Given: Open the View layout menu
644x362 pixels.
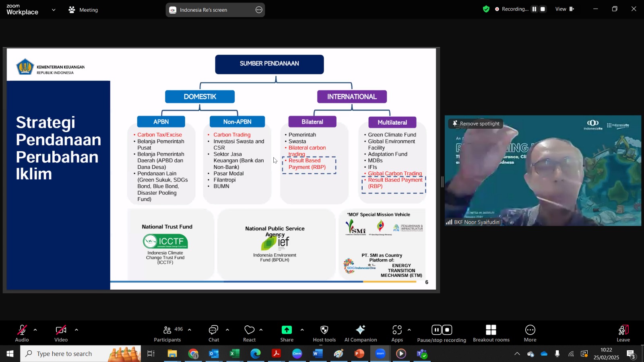Looking at the screenshot, I should [565, 9].
